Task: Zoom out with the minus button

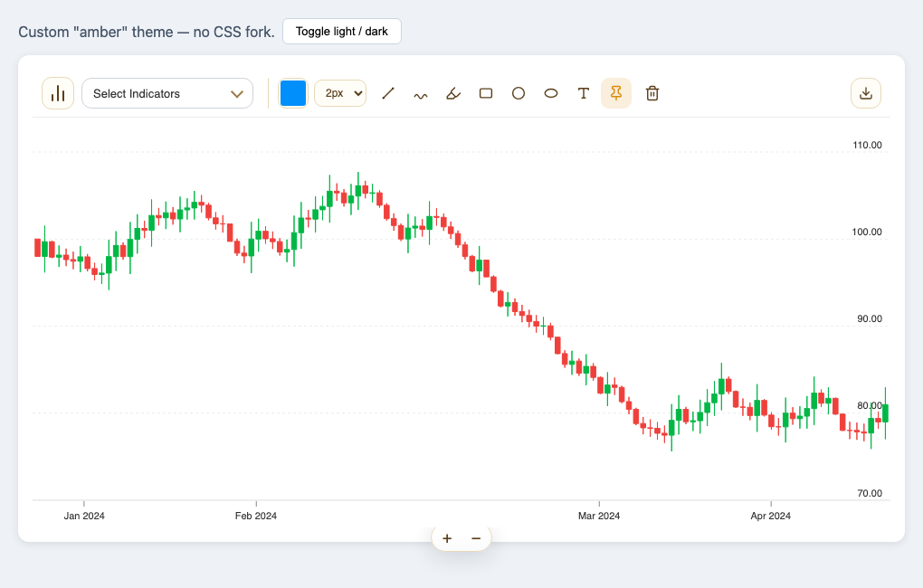Action: 476,538
